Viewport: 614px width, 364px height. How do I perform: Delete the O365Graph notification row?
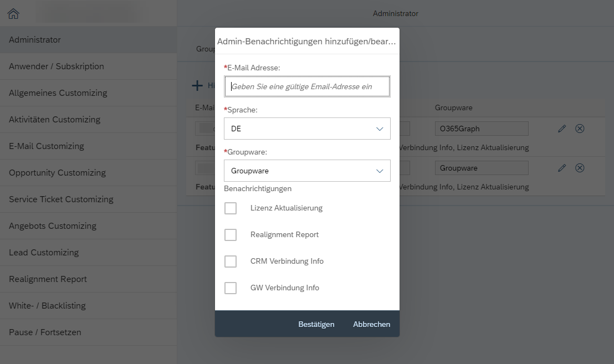coord(580,129)
